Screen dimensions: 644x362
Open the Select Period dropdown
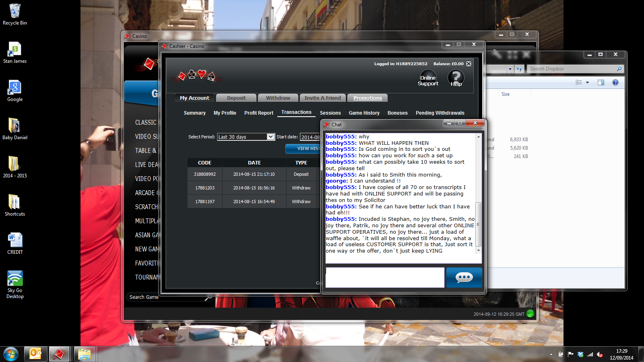click(246, 137)
